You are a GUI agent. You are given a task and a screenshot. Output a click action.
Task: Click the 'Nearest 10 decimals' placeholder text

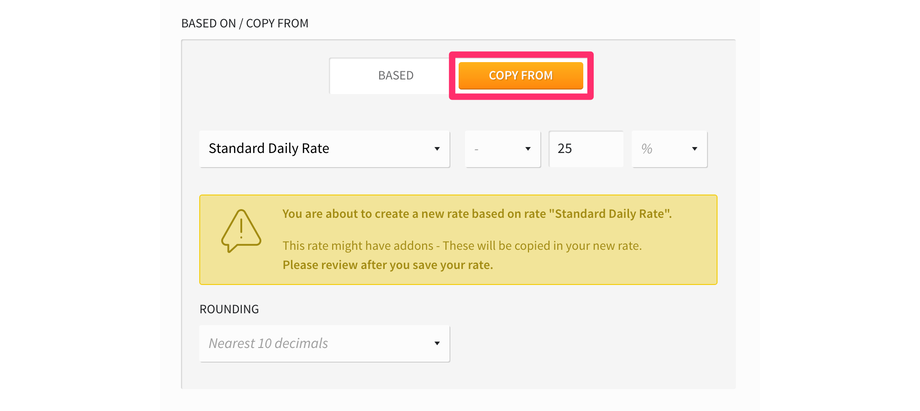click(268, 343)
